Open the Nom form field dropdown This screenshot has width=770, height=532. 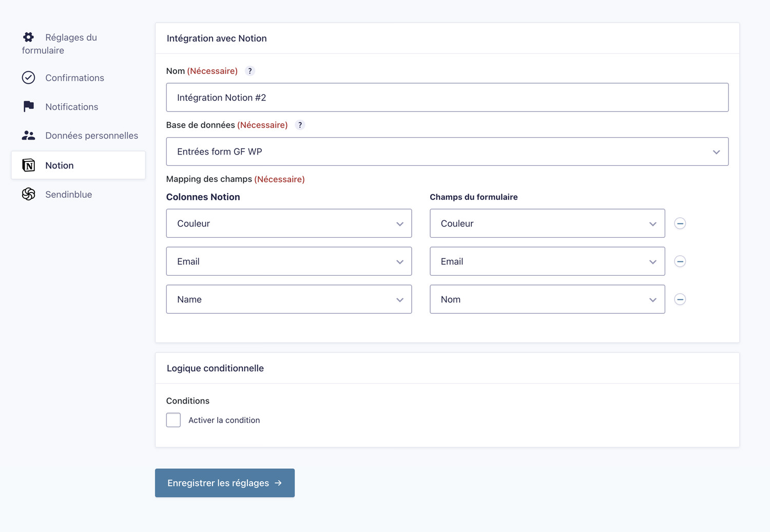click(547, 299)
